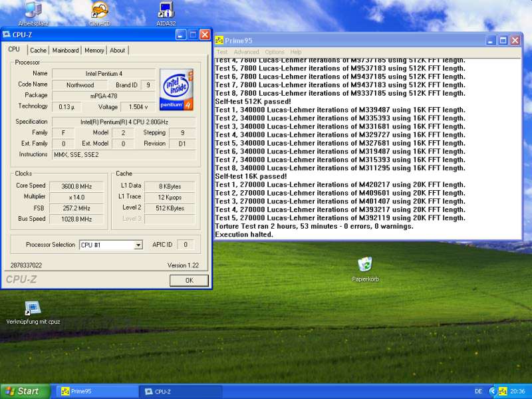Minimize the CPU-Z window

click(180, 35)
